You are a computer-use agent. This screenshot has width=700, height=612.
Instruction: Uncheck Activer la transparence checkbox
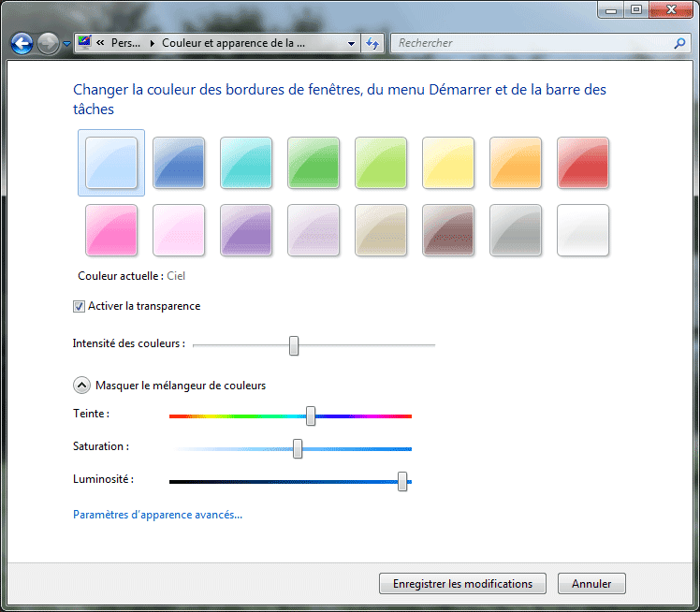pos(79,306)
